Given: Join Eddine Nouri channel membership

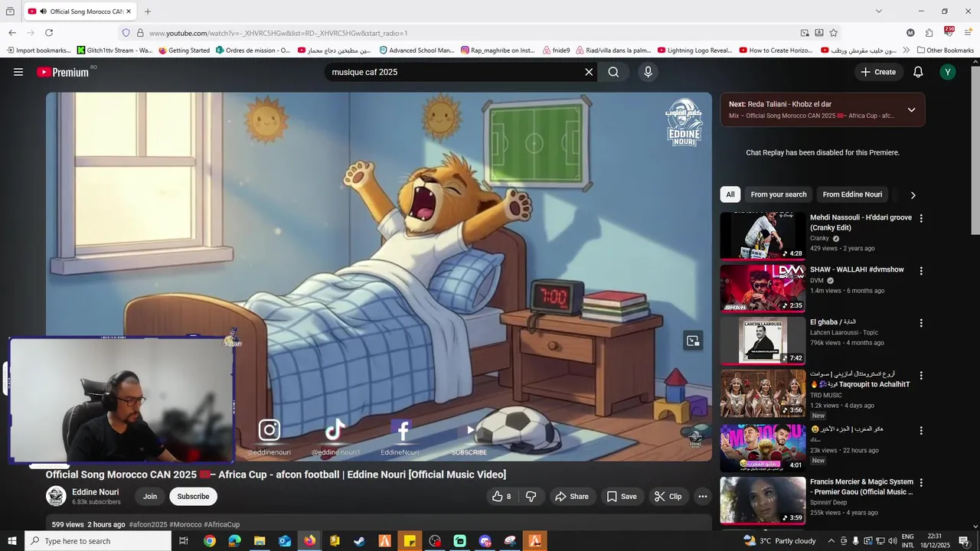Looking at the screenshot, I should 150,497.
